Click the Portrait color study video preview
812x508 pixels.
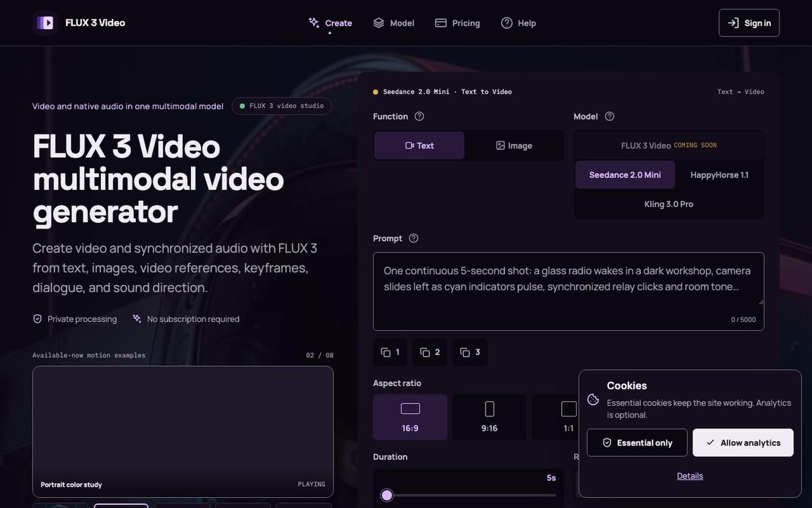coord(183,431)
